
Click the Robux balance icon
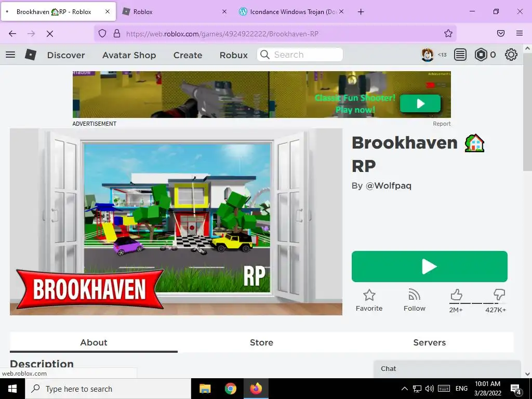pyautogui.click(x=481, y=55)
